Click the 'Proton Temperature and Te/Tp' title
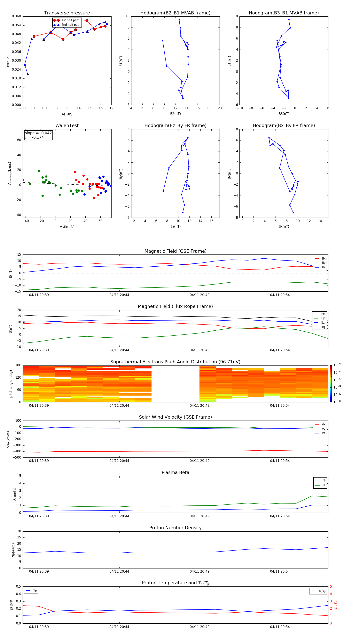351x644 pixels. [x=175, y=583]
